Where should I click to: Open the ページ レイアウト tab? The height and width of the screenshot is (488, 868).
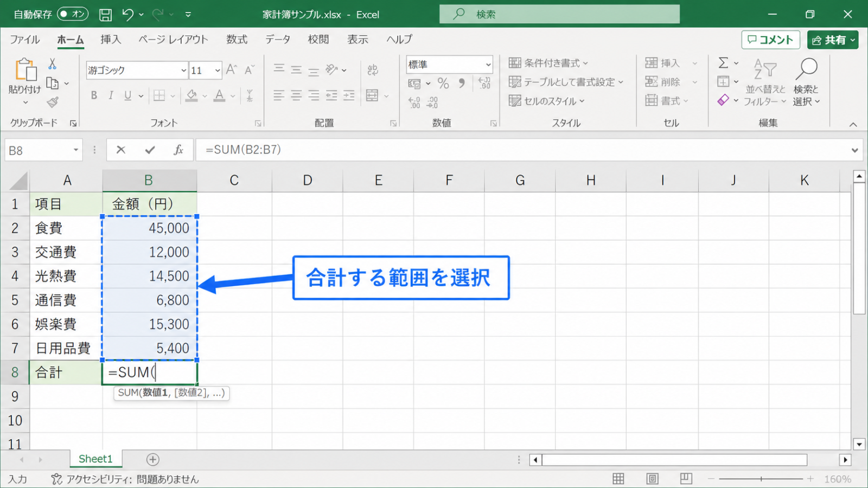click(x=173, y=40)
